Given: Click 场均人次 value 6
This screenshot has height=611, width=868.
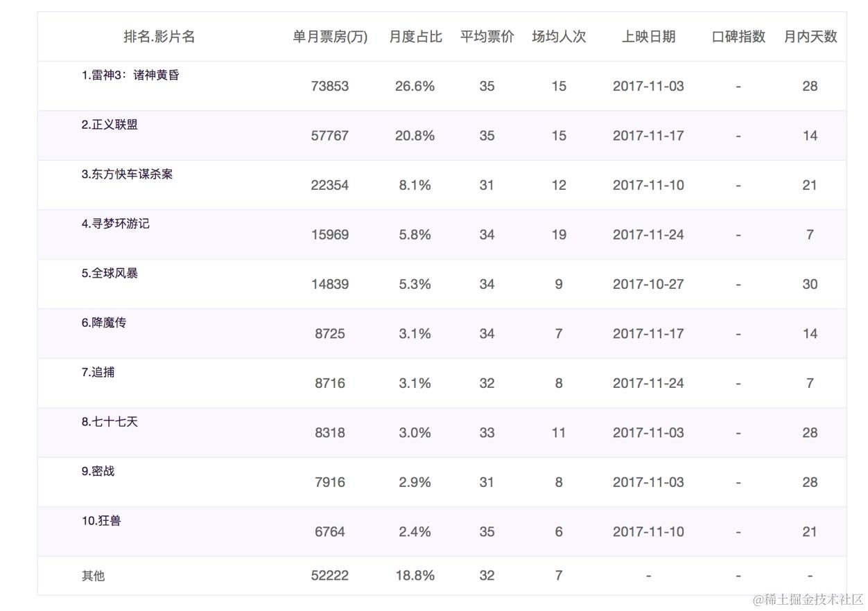Looking at the screenshot, I should pyautogui.click(x=559, y=532).
